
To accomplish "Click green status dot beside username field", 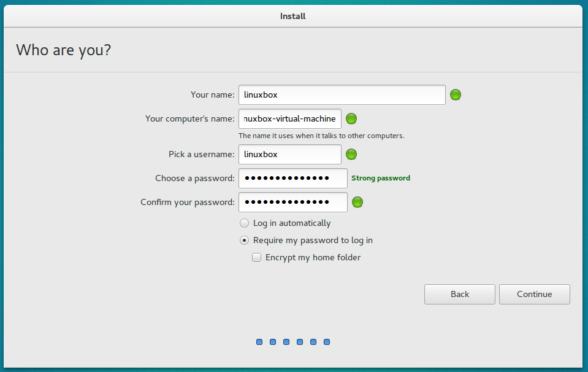I will pyautogui.click(x=351, y=154).
